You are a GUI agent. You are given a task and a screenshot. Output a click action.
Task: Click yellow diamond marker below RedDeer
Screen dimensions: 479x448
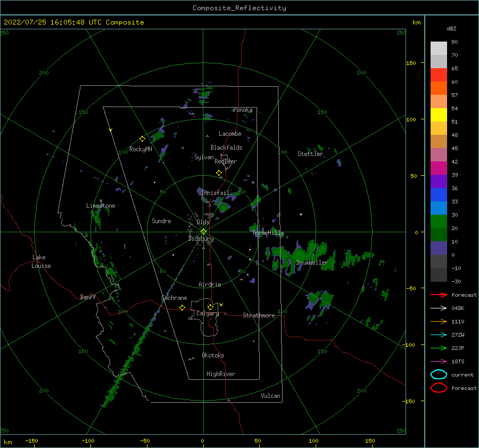[x=219, y=173]
